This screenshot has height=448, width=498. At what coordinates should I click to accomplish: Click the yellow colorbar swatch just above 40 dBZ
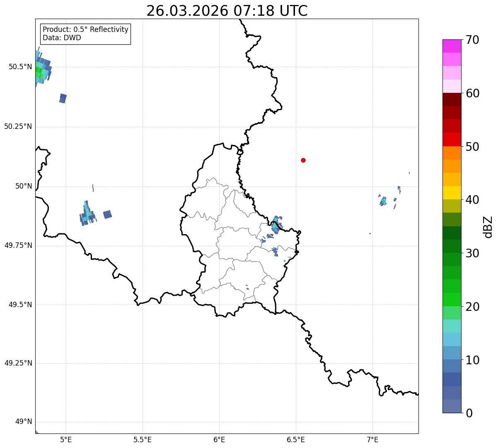(x=452, y=193)
